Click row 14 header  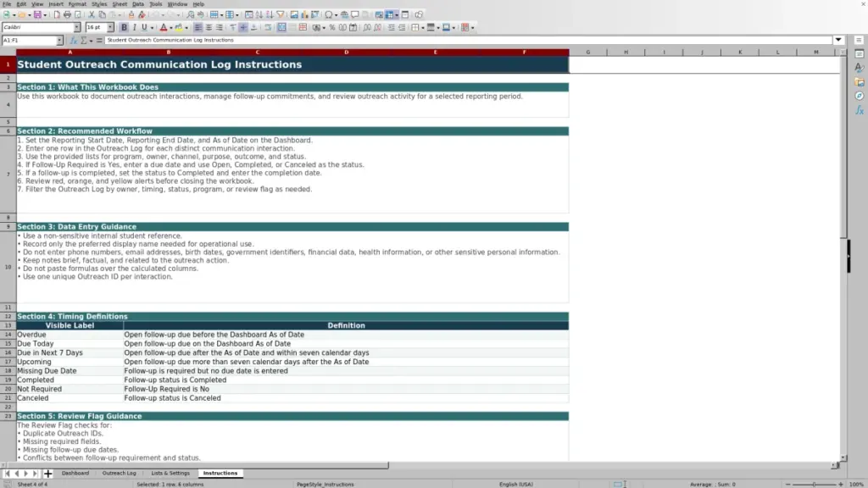point(8,335)
